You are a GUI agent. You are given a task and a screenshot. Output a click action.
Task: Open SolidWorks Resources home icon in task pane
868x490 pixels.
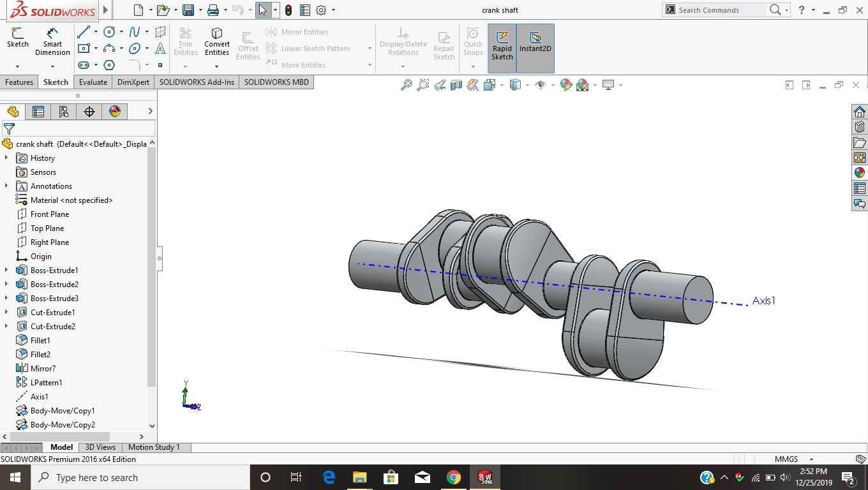859,112
